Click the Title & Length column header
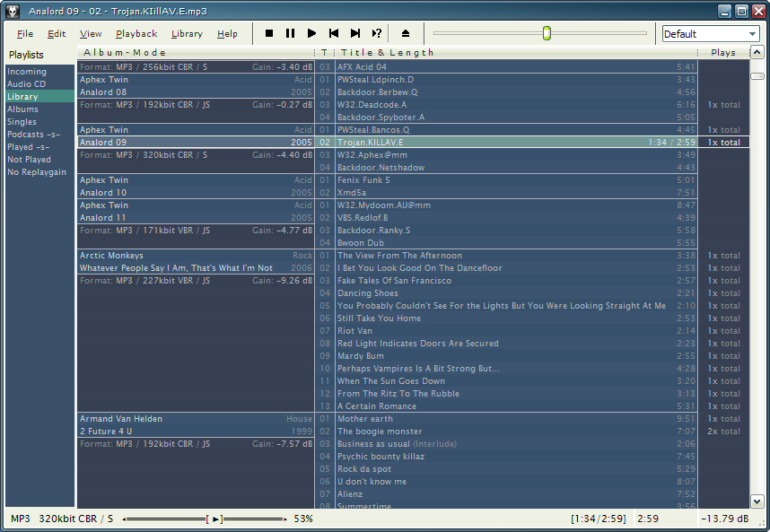 coord(388,53)
